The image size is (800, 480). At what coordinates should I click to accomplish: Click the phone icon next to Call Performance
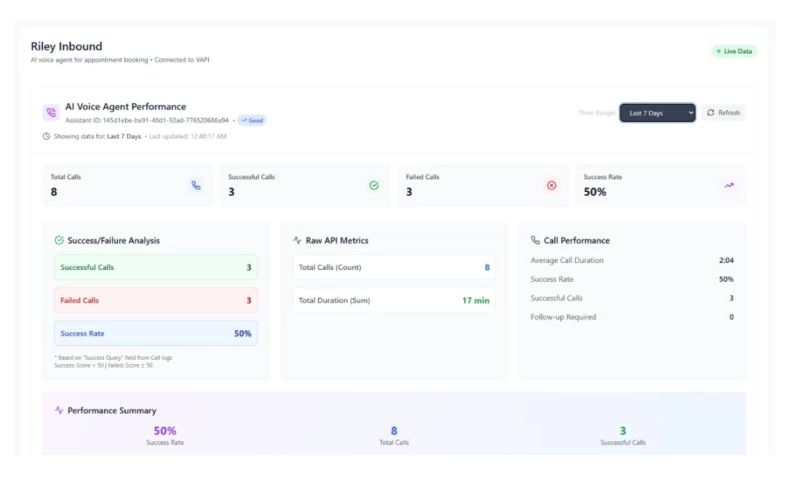point(536,240)
